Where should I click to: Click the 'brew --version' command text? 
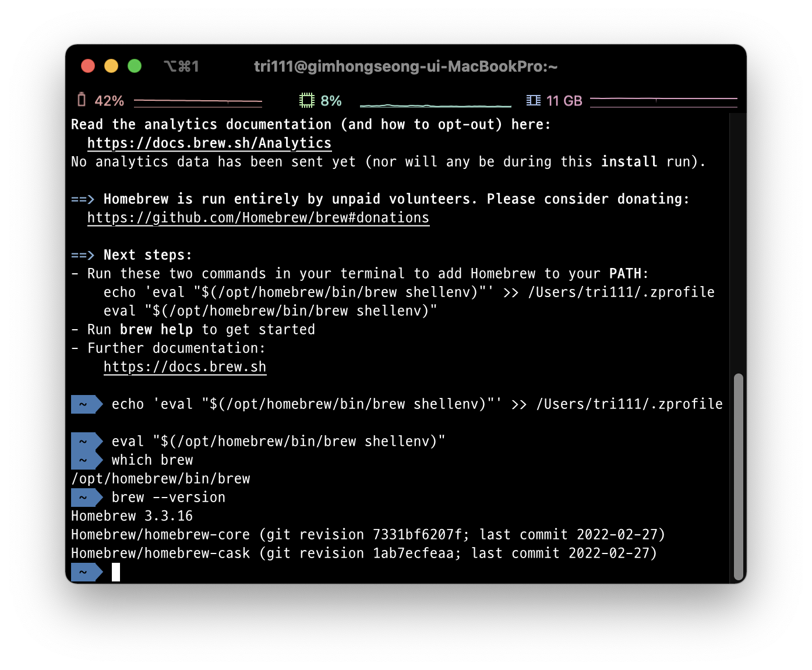coord(168,498)
